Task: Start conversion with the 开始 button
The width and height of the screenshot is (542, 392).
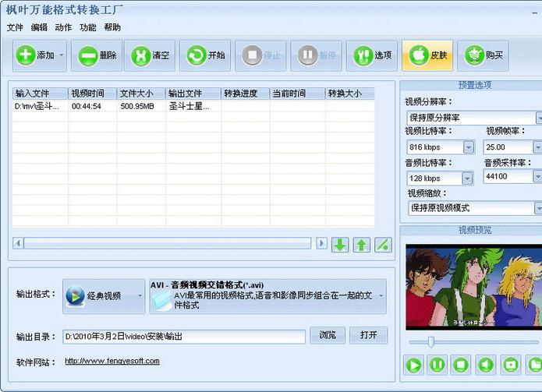Action: pyautogui.click(x=206, y=55)
